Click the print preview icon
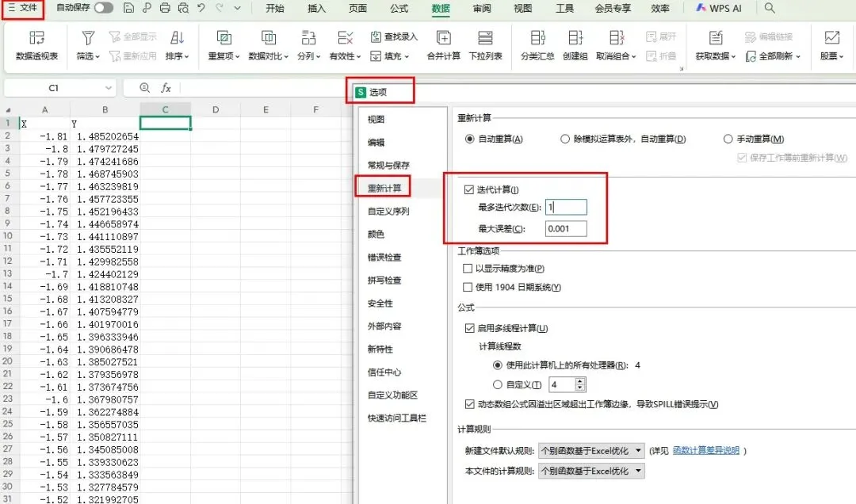This screenshot has height=504, width=856. point(183,8)
